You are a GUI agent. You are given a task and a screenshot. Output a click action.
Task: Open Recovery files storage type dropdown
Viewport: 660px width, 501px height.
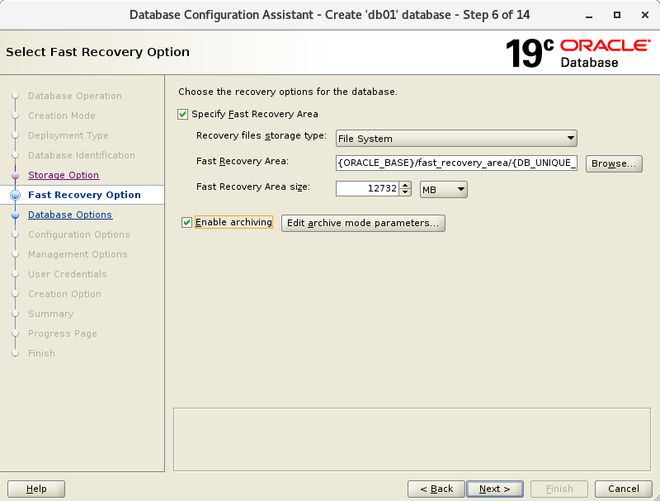coord(456,139)
